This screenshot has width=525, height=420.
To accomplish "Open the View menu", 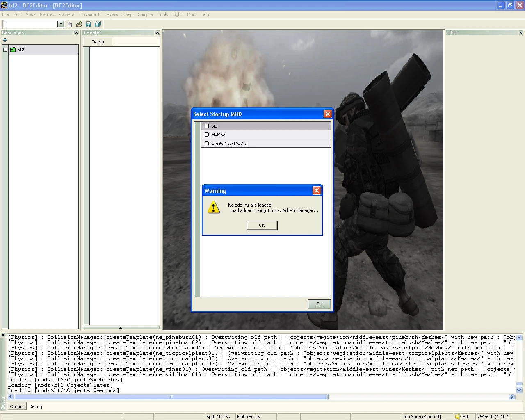I will (x=30, y=14).
